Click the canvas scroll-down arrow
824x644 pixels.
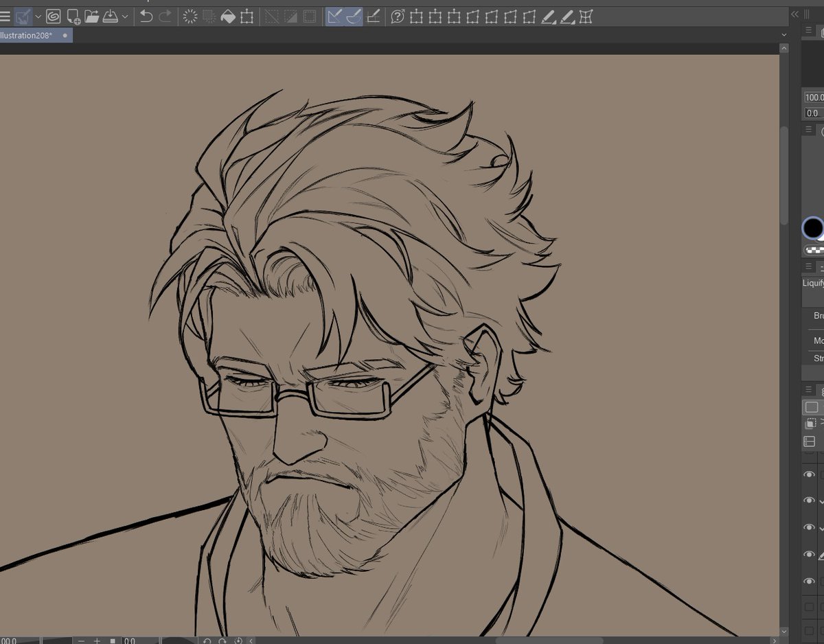tap(784, 630)
